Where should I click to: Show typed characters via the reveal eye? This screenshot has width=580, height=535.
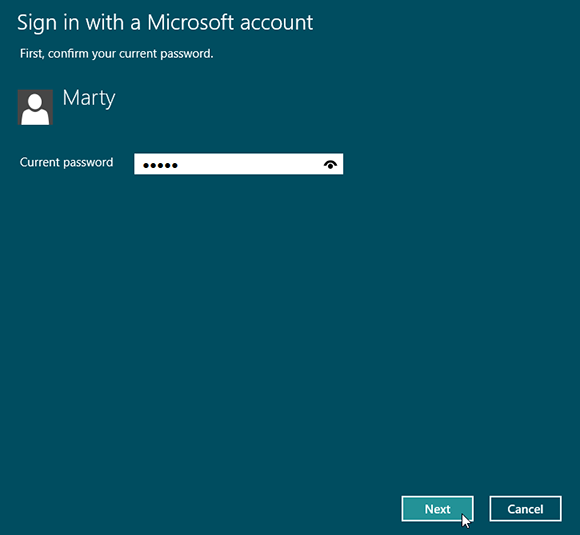(330, 164)
